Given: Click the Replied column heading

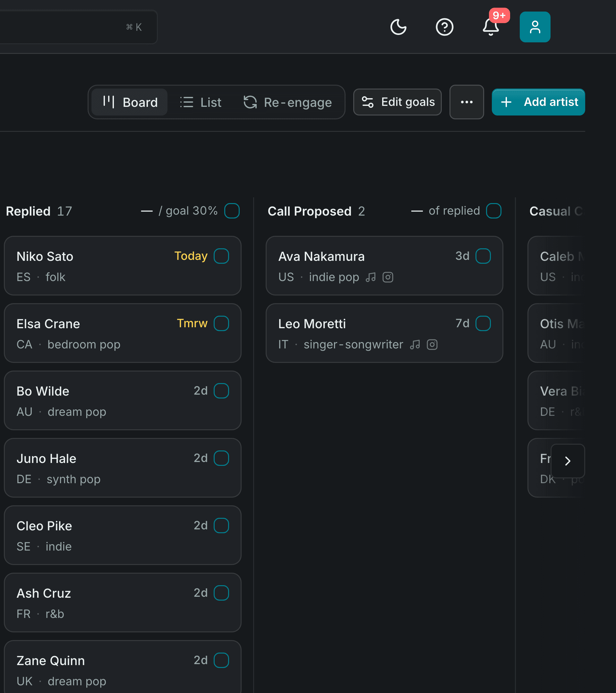Looking at the screenshot, I should tap(28, 211).
